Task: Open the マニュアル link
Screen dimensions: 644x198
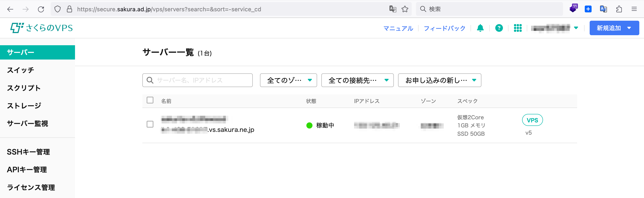Action: click(398, 28)
